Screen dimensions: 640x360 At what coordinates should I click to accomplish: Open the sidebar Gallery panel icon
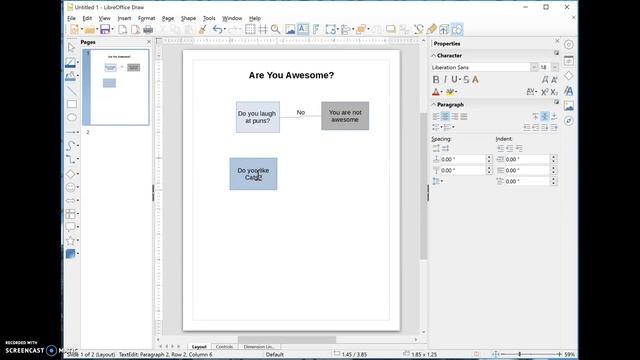tap(569, 106)
